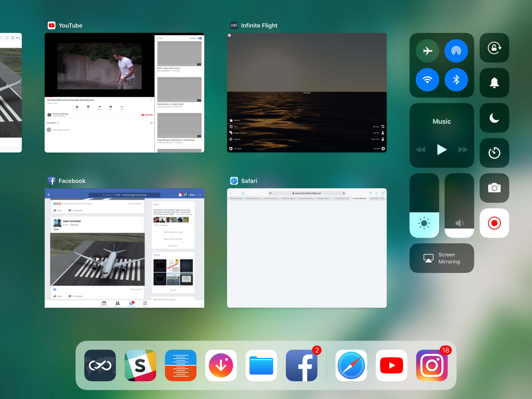The width and height of the screenshot is (532, 399).
Task: Launch the Files app from dock
Action: pos(261,365)
